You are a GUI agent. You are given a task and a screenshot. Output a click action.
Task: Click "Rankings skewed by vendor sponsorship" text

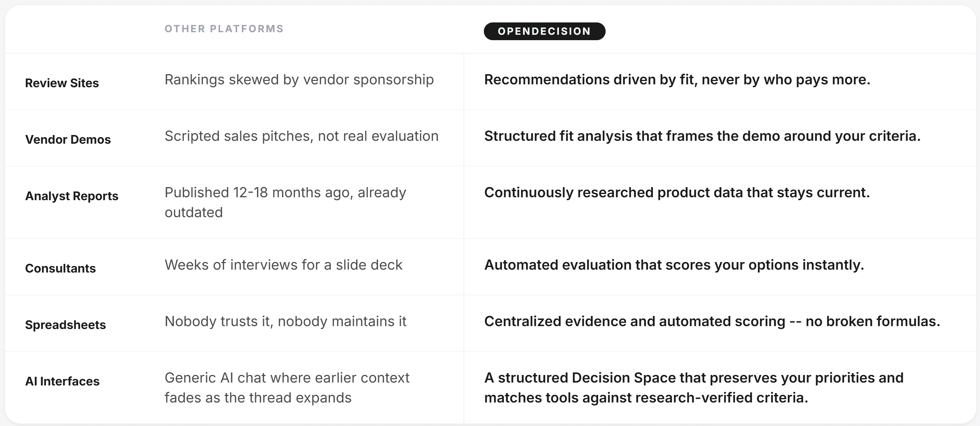(299, 80)
